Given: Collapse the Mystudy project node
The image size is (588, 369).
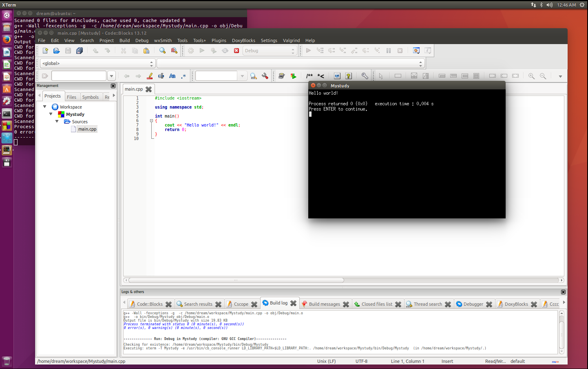Looking at the screenshot, I should 51,114.
